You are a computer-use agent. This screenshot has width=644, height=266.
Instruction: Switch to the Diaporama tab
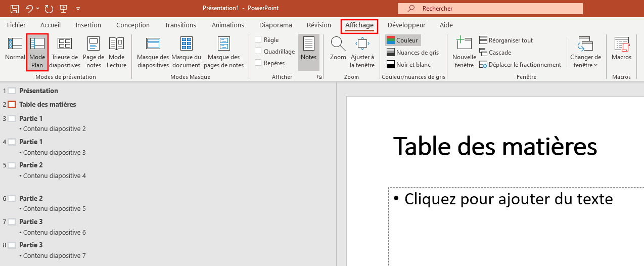pyautogui.click(x=275, y=25)
